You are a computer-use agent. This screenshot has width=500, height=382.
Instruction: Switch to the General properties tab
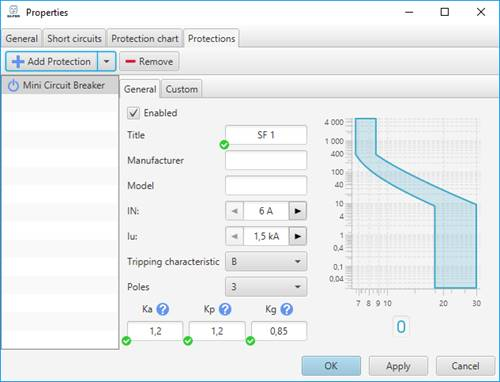(x=22, y=39)
